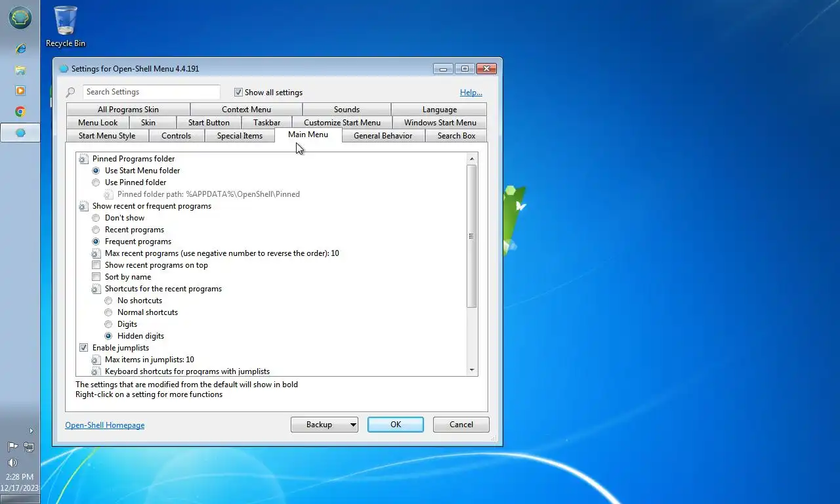Open the Sounds tab
This screenshot has height=504, width=840.
click(346, 110)
